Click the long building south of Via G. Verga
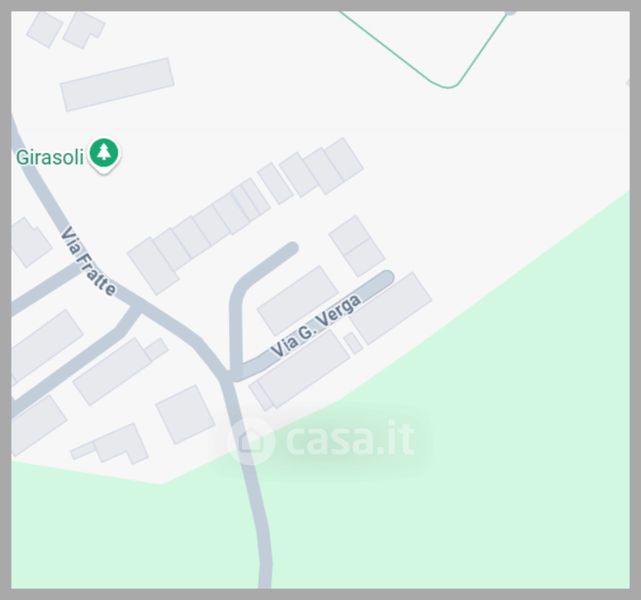Viewport: 641px width, 600px height. pyautogui.click(x=303, y=369)
